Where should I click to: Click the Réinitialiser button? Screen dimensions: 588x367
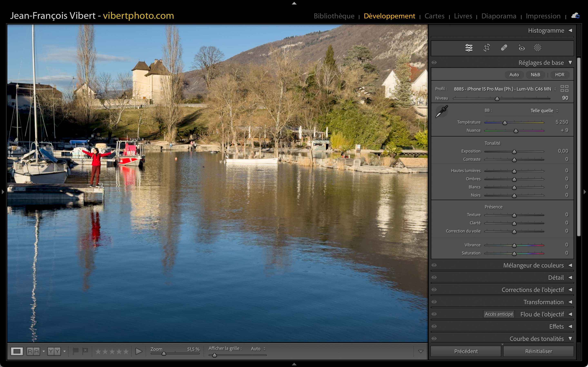tap(538, 351)
